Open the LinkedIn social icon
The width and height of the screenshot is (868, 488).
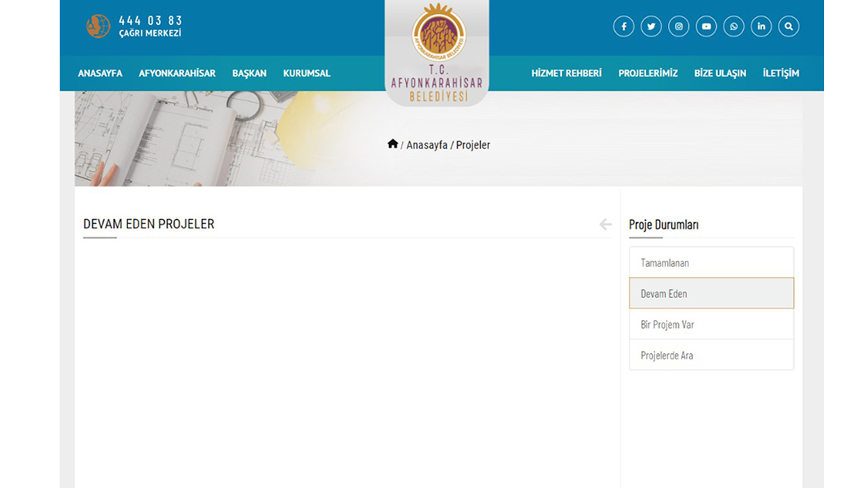761,26
